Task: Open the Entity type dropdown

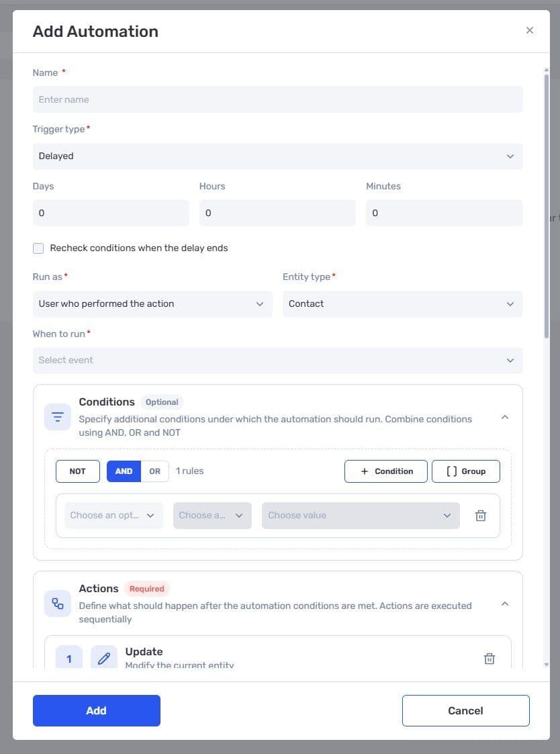Action: 403,304
